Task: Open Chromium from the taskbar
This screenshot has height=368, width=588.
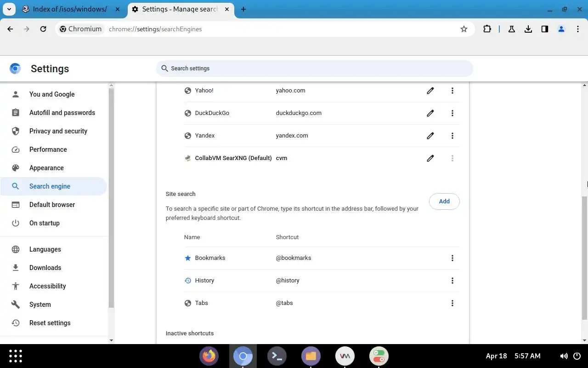Action: [x=243, y=356]
